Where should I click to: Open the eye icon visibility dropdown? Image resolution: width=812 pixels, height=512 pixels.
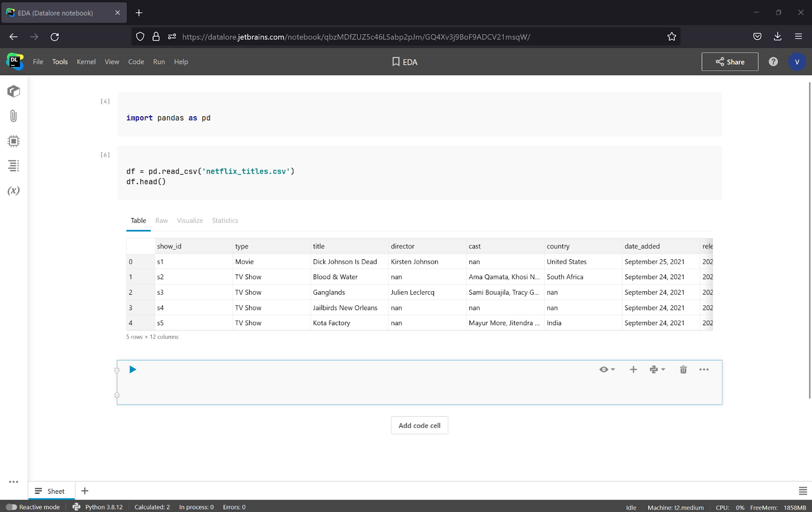[612, 369]
